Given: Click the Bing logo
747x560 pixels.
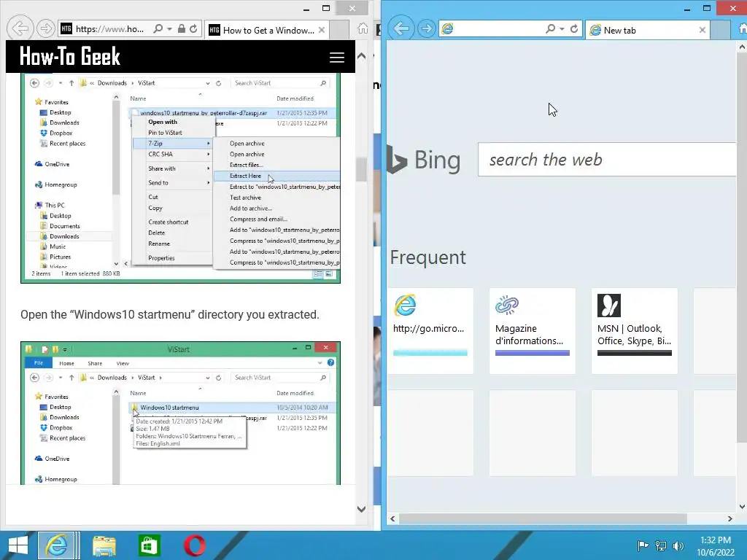Looking at the screenshot, I should (x=424, y=160).
